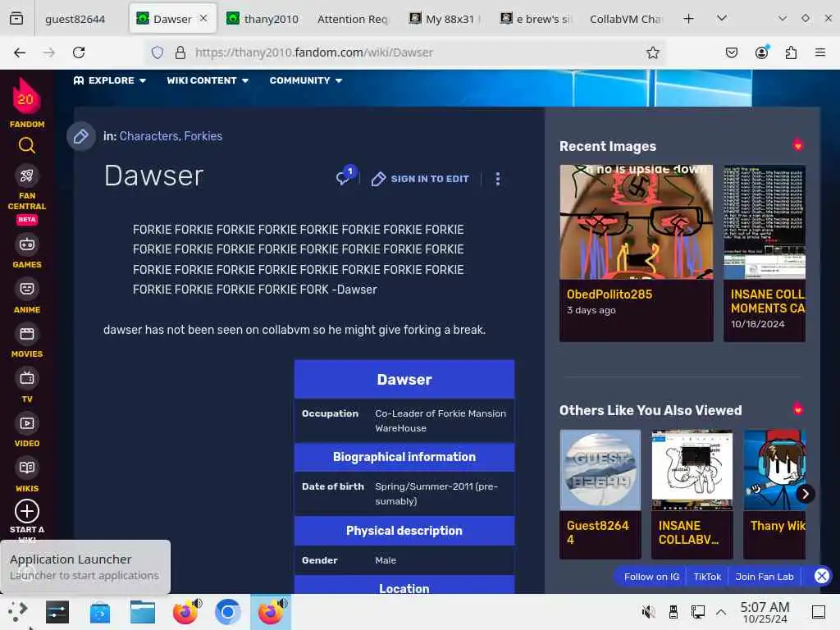
Task: Open the Characters category link
Action: tap(149, 136)
